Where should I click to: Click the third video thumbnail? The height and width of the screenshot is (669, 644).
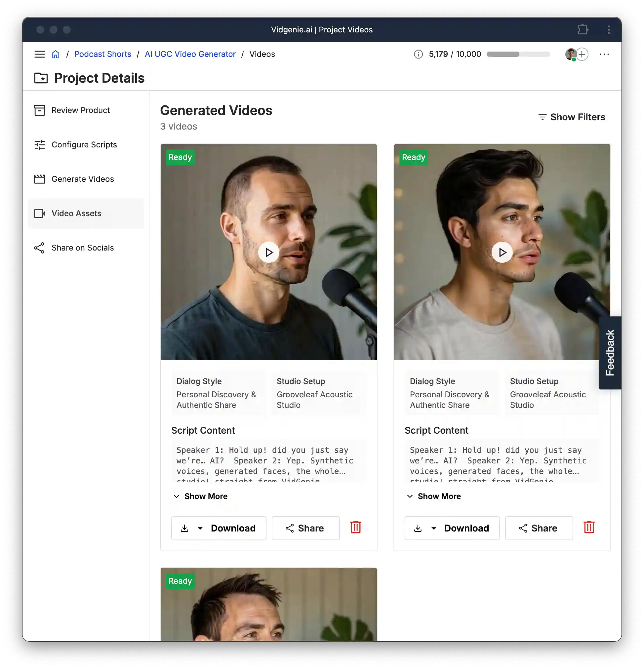pyautogui.click(x=269, y=605)
